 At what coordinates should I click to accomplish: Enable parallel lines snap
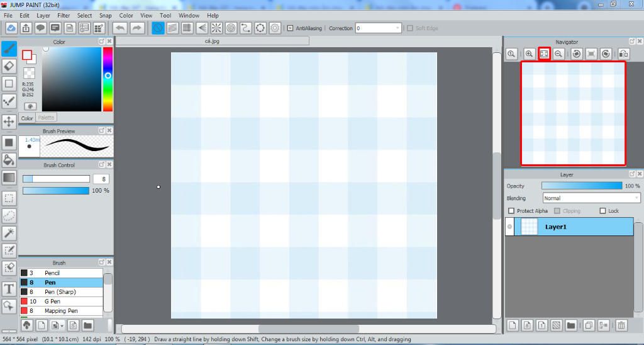tap(172, 28)
